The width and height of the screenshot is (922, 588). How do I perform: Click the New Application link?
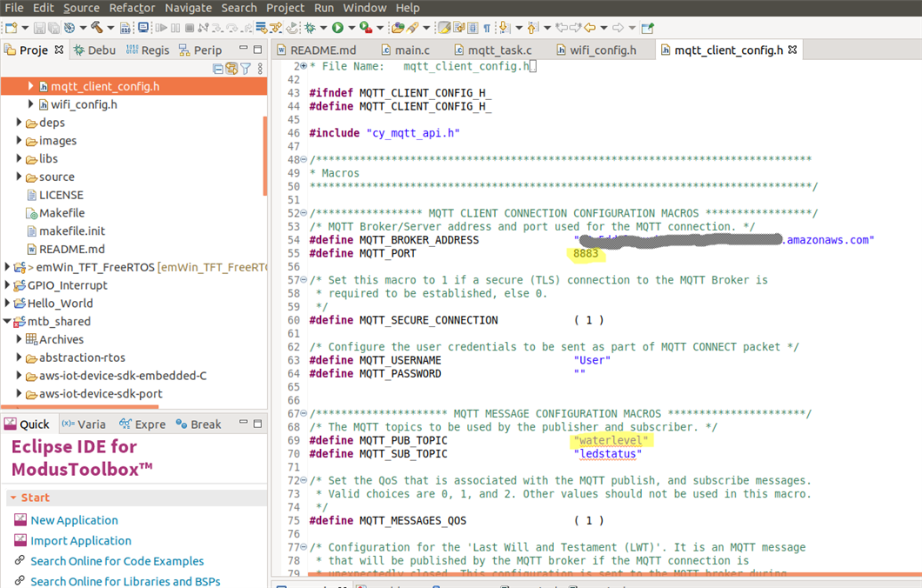tap(74, 520)
